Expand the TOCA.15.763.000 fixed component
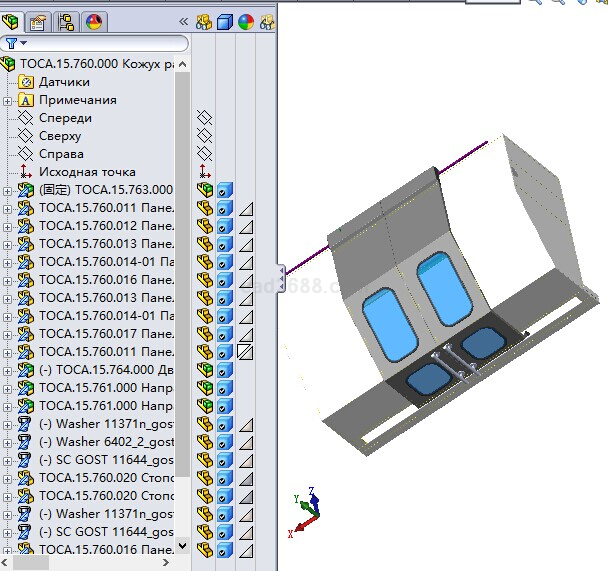 8,190
